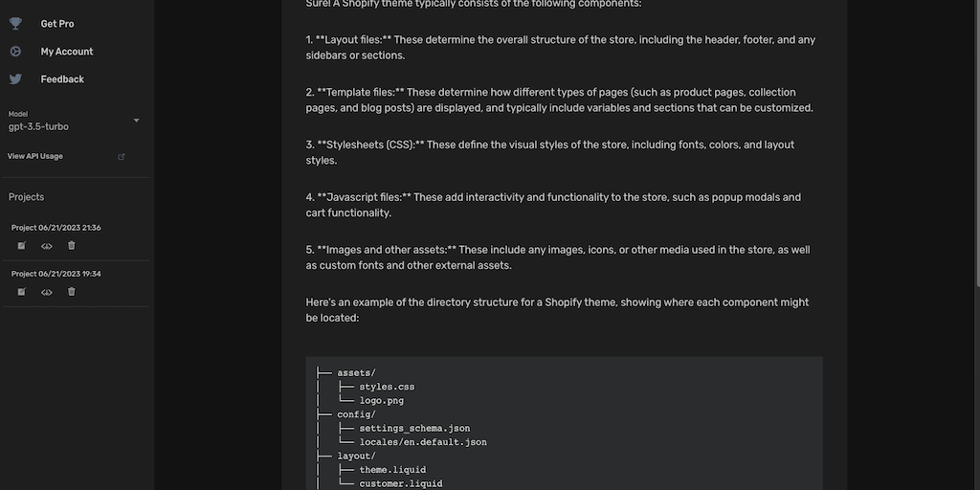Click the My Account icon

coord(15,51)
